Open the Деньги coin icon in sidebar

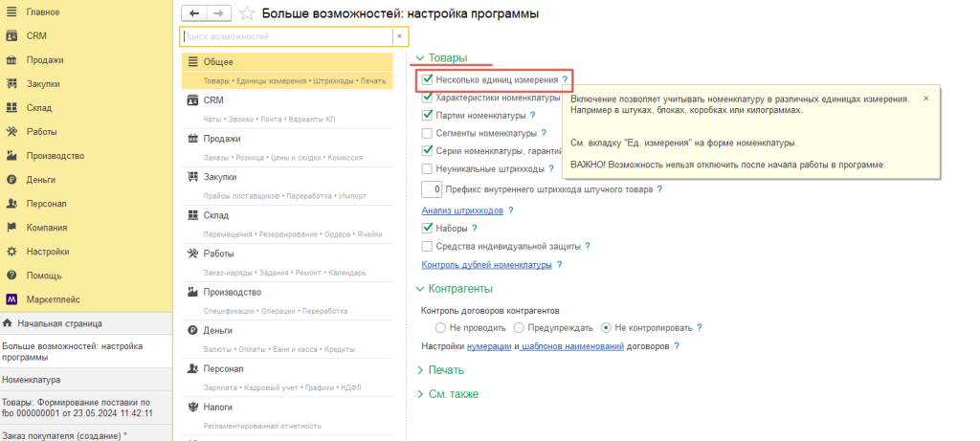click(x=11, y=180)
